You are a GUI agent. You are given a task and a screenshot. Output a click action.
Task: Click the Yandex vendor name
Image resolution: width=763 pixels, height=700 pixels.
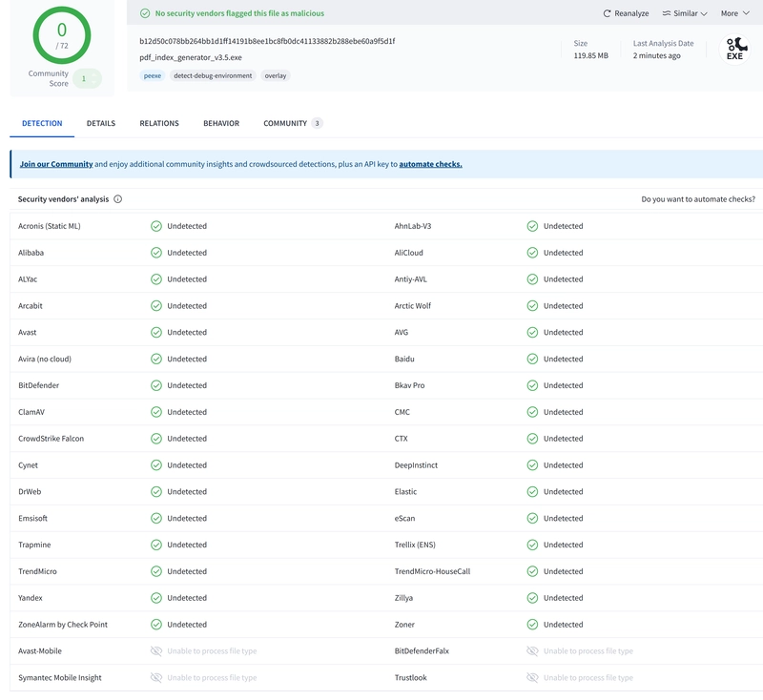(x=31, y=598)
